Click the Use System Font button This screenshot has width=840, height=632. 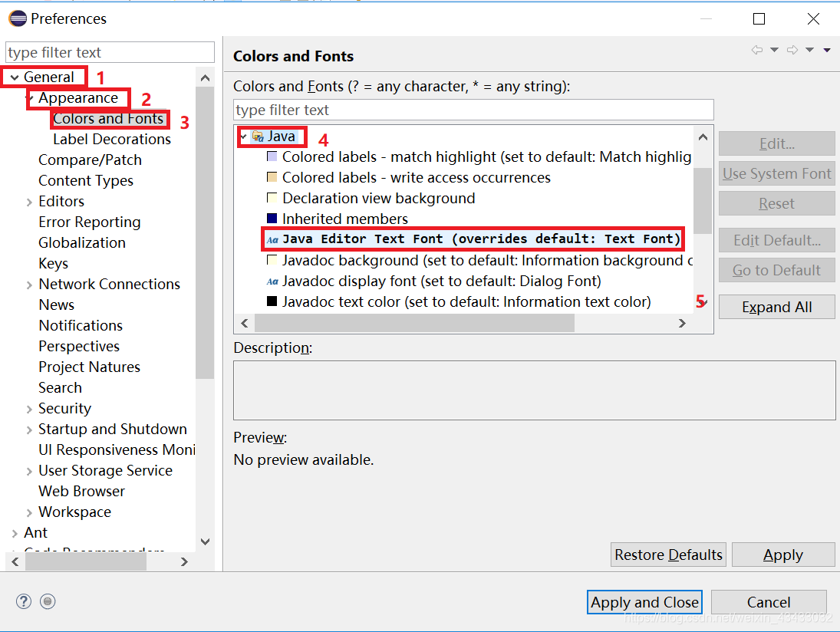coord(777,173)
